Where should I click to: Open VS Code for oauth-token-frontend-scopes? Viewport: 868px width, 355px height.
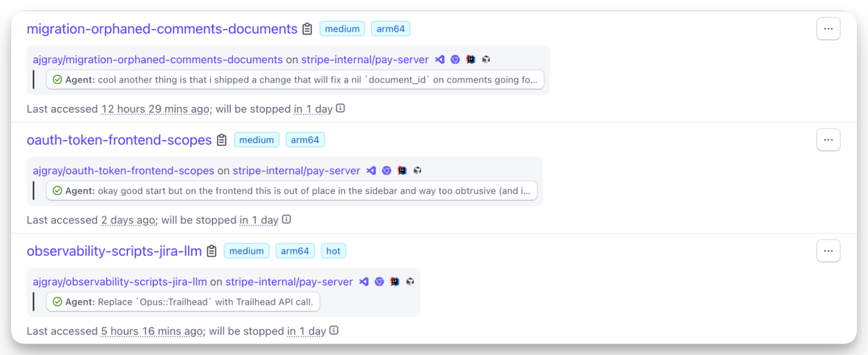[371, 171]
